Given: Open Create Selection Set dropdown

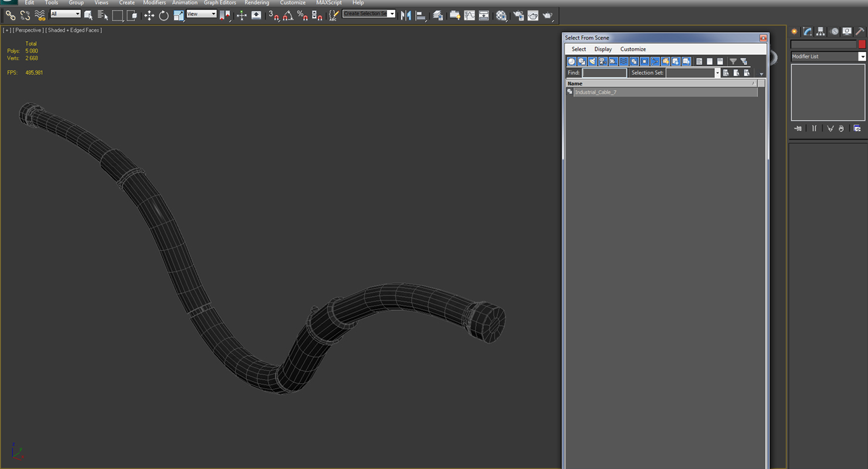Looking at the screenshot, I should [369, 13].
